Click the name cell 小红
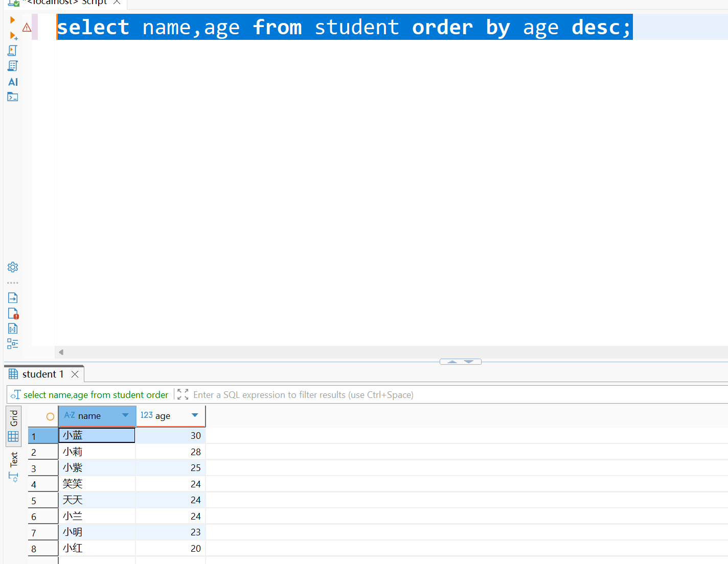Screen dimensions: 728x564 97,548
